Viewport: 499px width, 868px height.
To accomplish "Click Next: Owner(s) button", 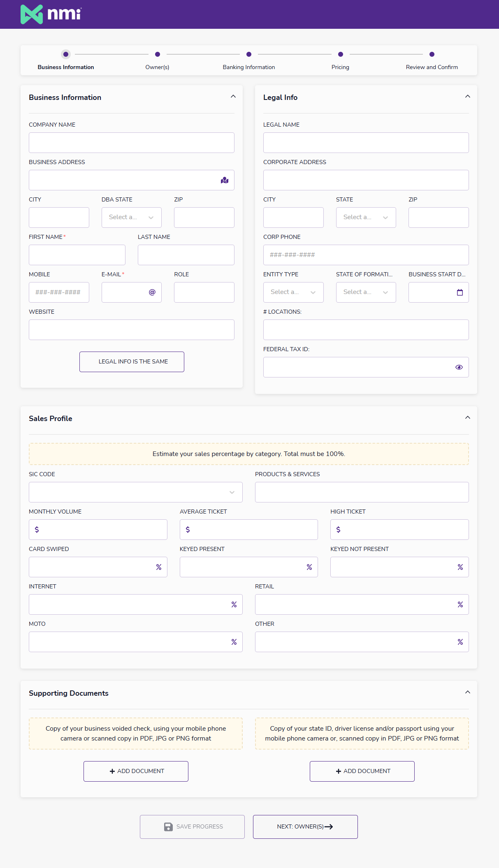I will pyautogui.click(x=305, y=827).
